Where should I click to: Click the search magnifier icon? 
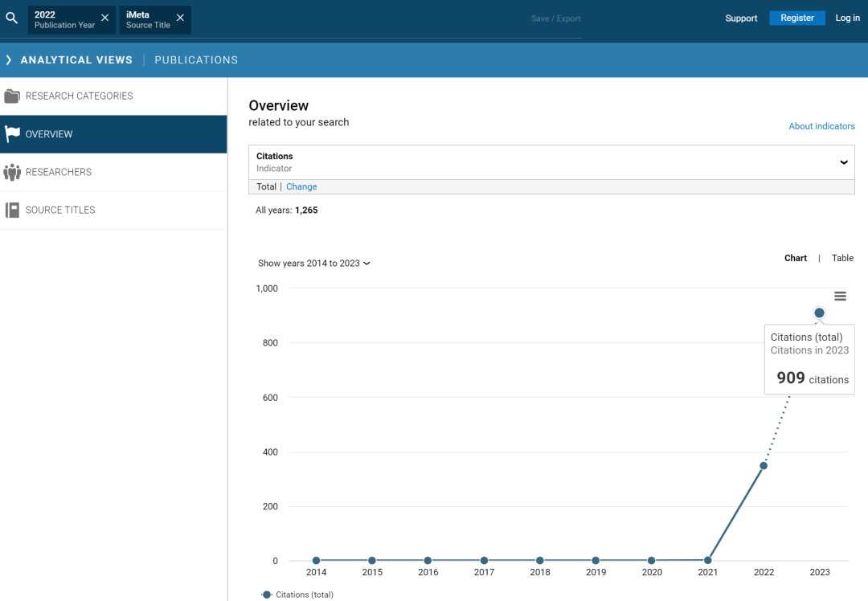(x=11, y=18)
